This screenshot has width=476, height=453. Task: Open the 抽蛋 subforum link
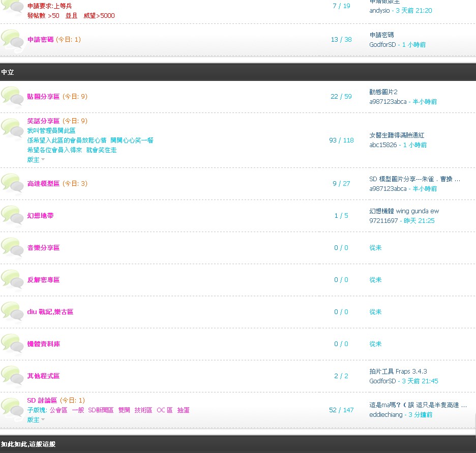pos(183,410)
